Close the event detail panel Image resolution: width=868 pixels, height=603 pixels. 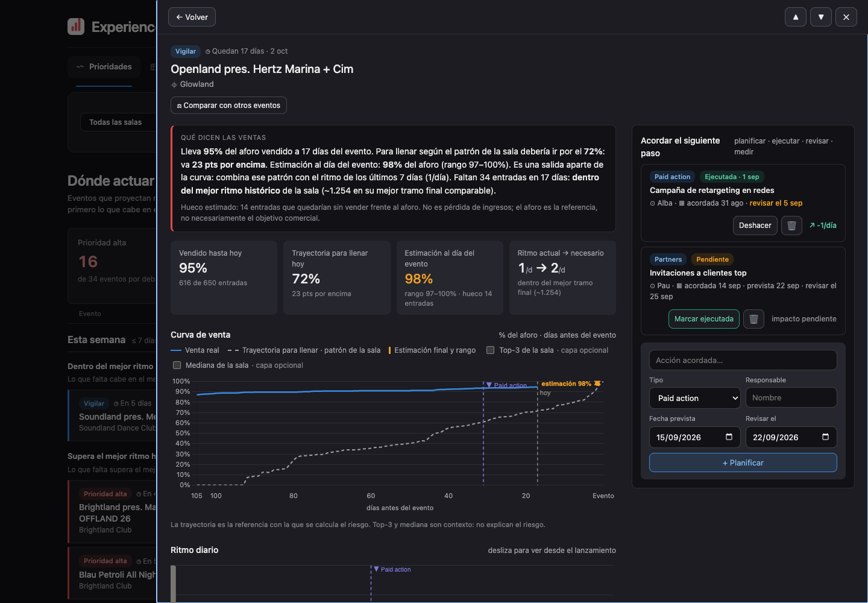(x=846, y=17)
